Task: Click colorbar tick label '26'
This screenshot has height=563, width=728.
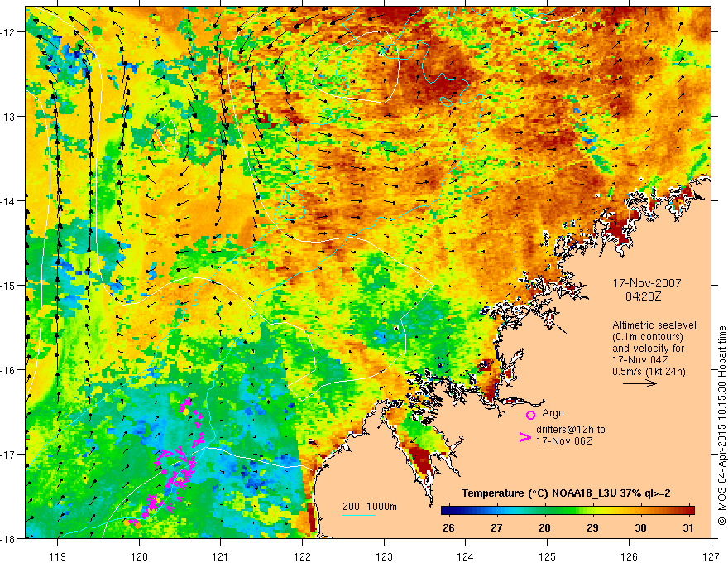Action: [448, 527]
